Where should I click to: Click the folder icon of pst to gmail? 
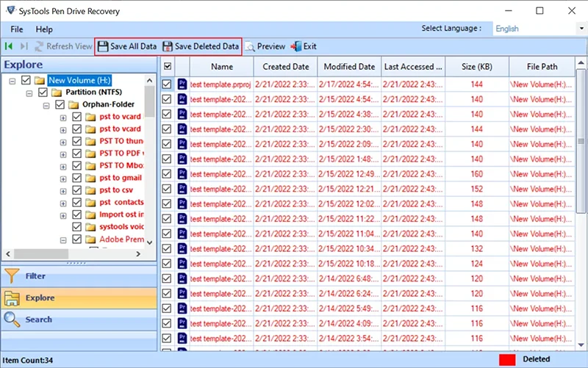click(x=90, y=178)
